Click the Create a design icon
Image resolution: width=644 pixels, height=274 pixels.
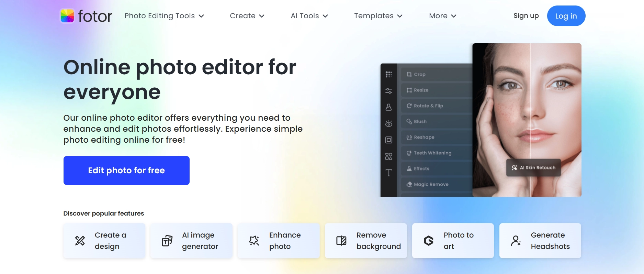[x=80, y=241]
